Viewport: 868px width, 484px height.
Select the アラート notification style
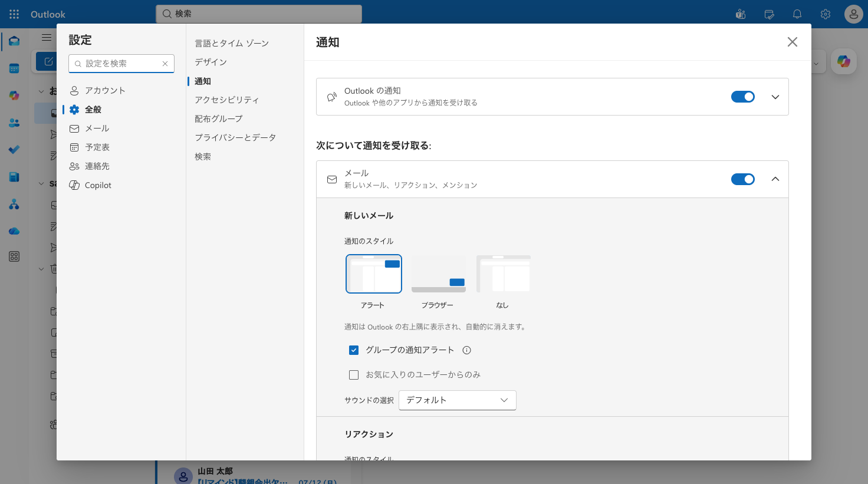coord(374,274)
